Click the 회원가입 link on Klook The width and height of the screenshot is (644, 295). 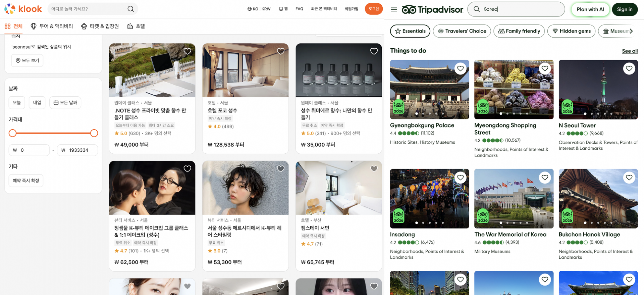(x=352, y=9)
